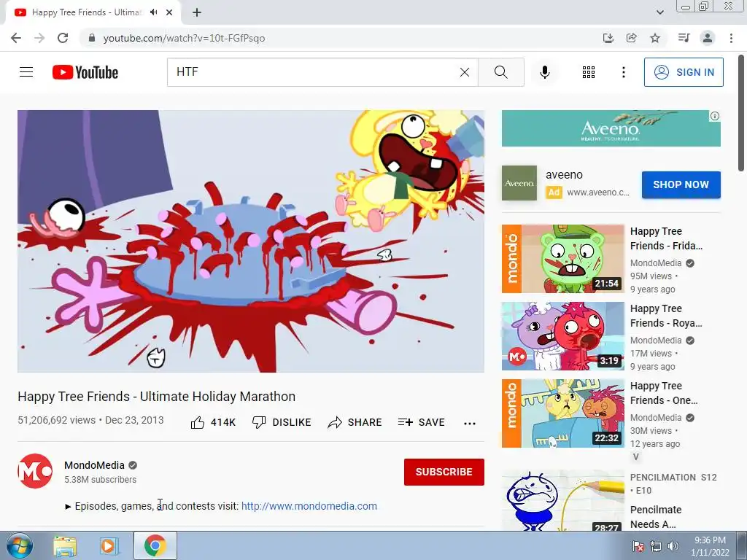747x560 pixels.
Task: Click SHOP NOW on the Aveeno ad
Action: [x=681, y=184]
